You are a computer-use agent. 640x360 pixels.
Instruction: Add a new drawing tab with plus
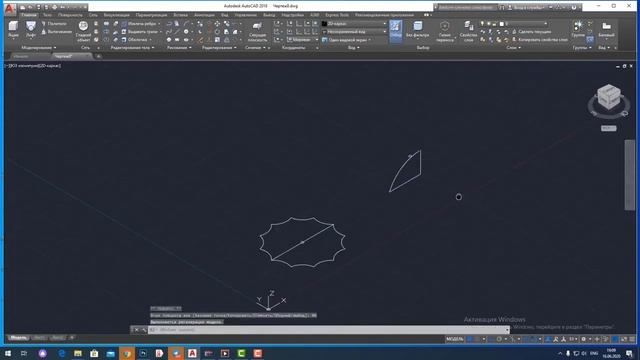[98, 56]
